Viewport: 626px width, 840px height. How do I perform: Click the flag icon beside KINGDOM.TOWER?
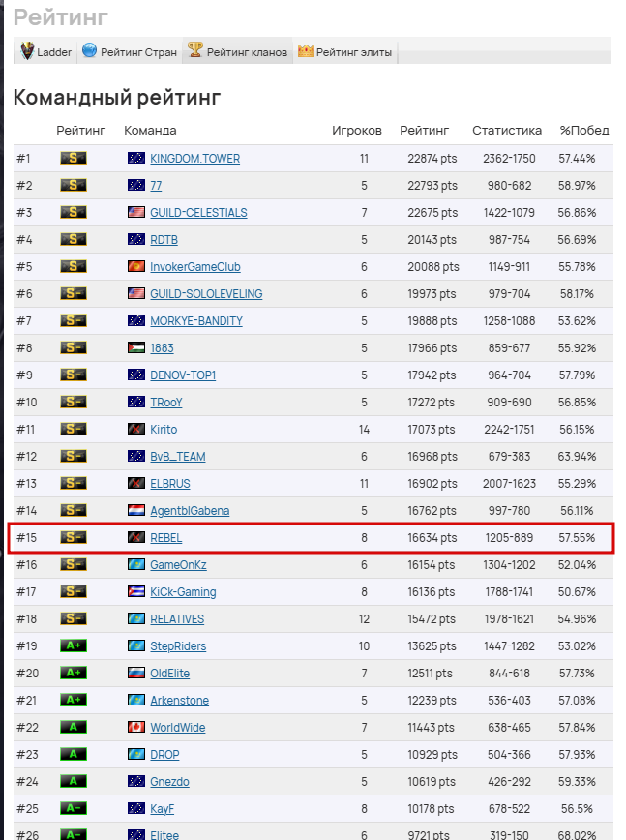point(135,159)
